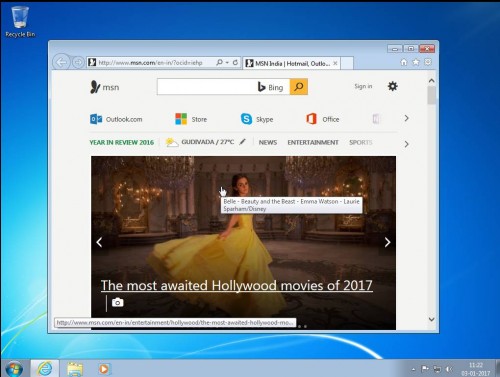
Task: Click the browser Forward arrow button
Action: (78, 62)
